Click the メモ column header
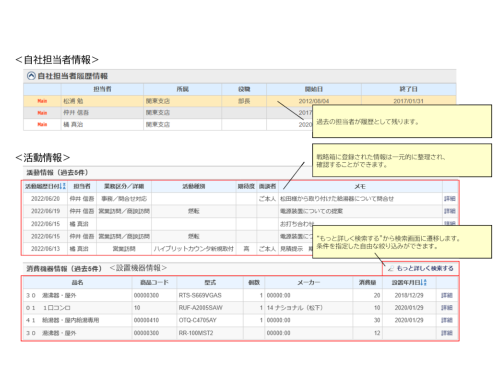The width and height of the screenshot is (500, 391). click(x=360, y=186)
